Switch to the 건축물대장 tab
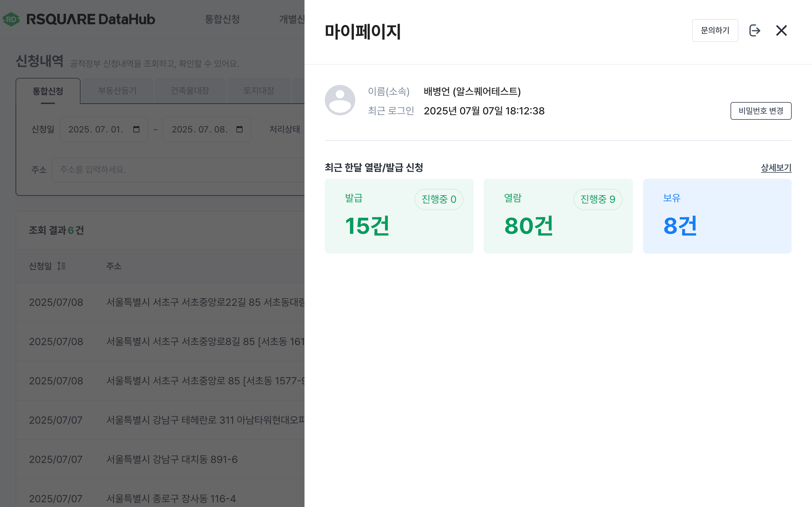The image size is (812, 507). 190,91
